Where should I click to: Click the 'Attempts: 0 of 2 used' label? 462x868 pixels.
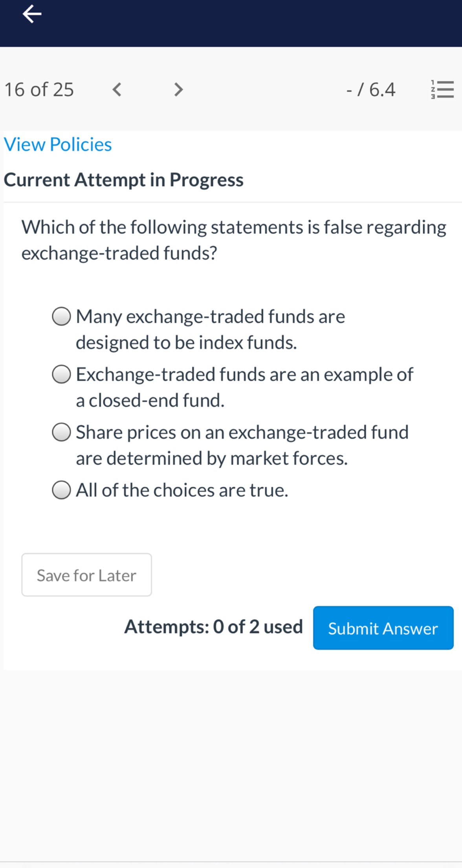pyautogui.click(x=213, y=627)
